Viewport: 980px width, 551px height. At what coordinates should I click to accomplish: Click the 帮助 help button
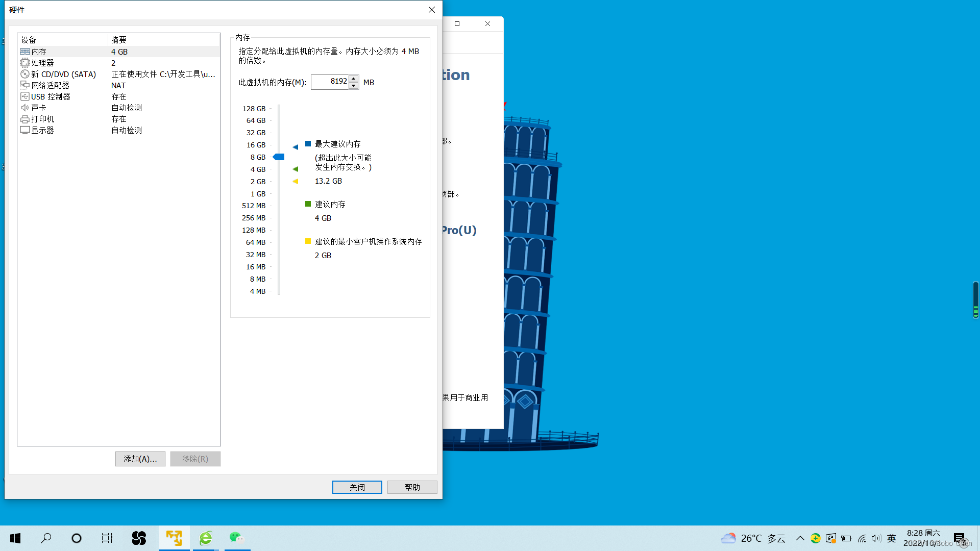pyautogui.click(x=412, y=487)
